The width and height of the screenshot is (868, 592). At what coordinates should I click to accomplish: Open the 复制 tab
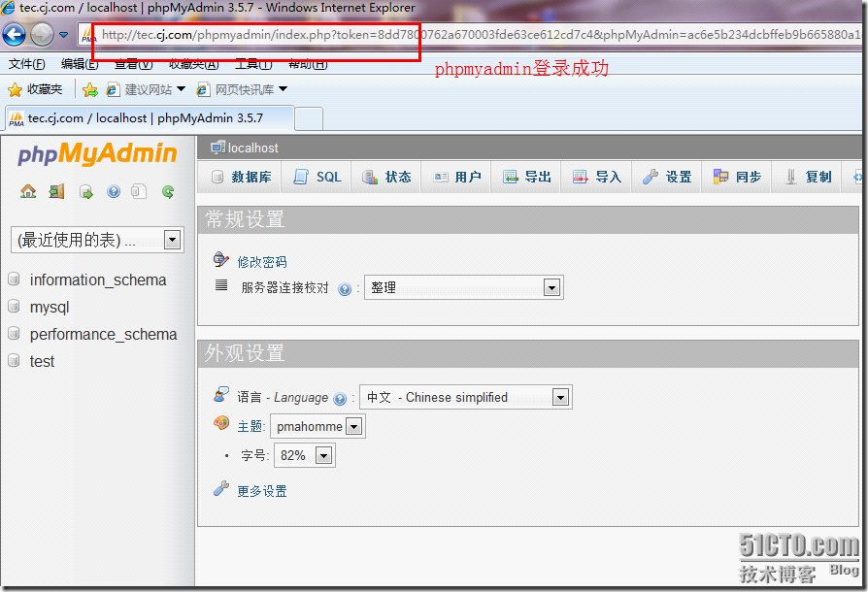click(807, 177)
